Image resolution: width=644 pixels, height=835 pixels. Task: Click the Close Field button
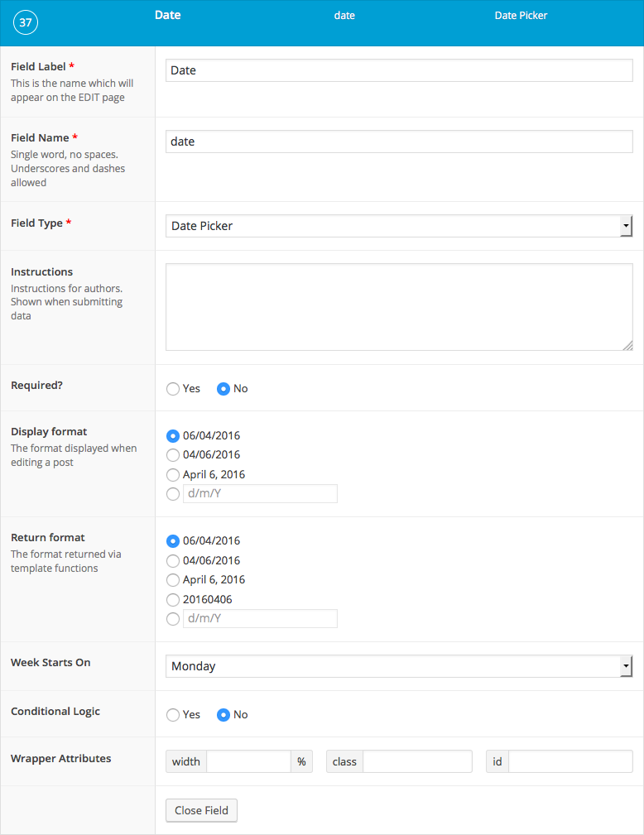coord(201,810)
